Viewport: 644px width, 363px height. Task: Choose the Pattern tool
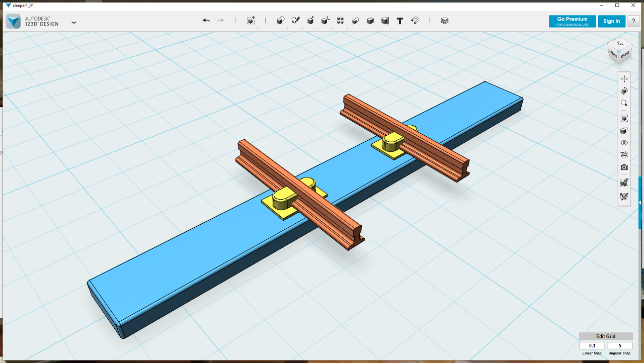click(341, 21)
